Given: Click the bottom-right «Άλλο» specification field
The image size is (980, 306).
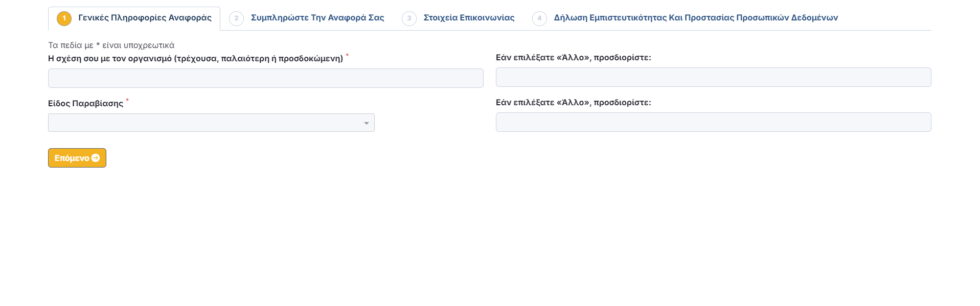Looking at the screenshot, I should [x=713, y=122].
